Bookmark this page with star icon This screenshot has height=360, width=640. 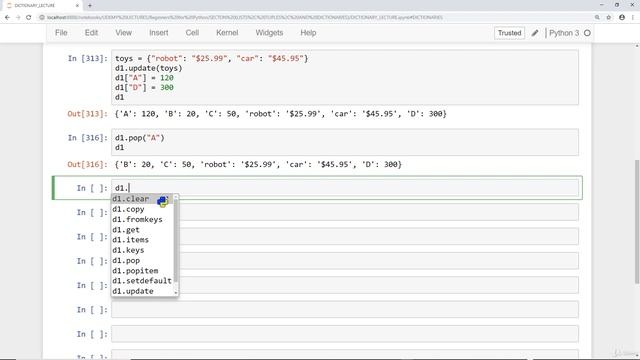coord(609,17)
